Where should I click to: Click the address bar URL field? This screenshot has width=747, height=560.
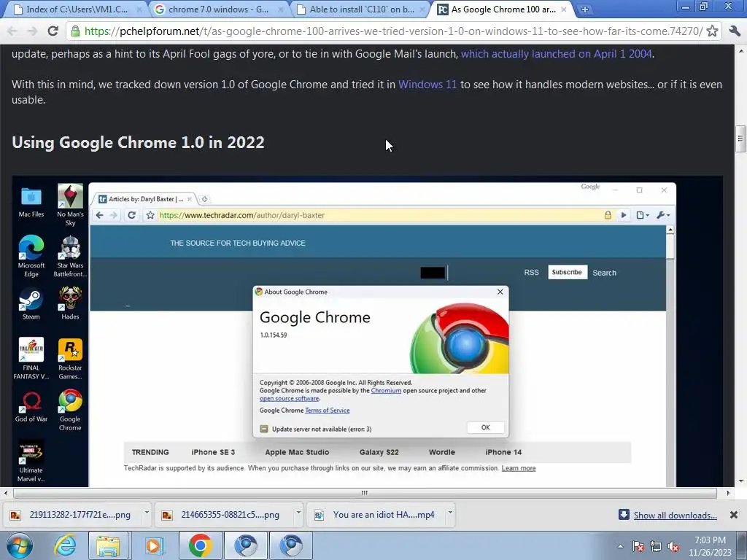pyautogui.click(x=393, y=31)
